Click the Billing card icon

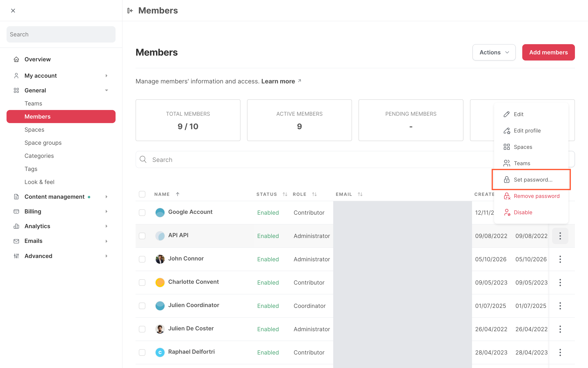(x=16, y=211)
